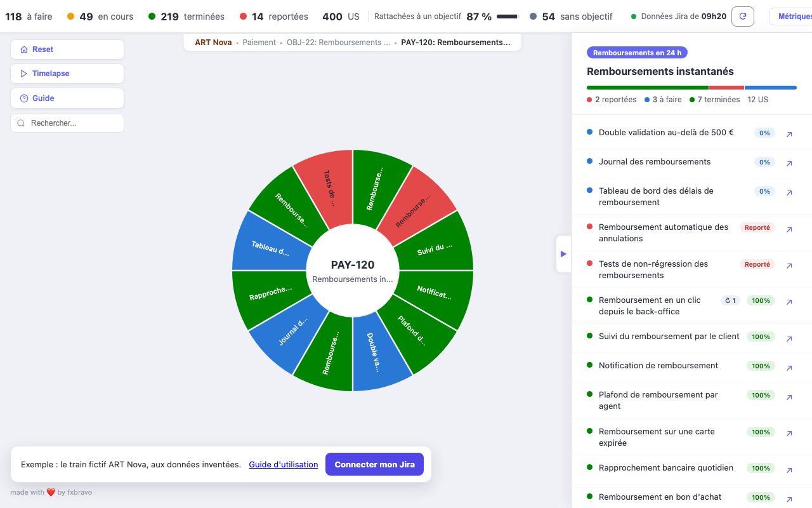Click the 49 en cours counter
Image resolution: width=812 pixels, height=508 pixels.
(x=100, y=17)
